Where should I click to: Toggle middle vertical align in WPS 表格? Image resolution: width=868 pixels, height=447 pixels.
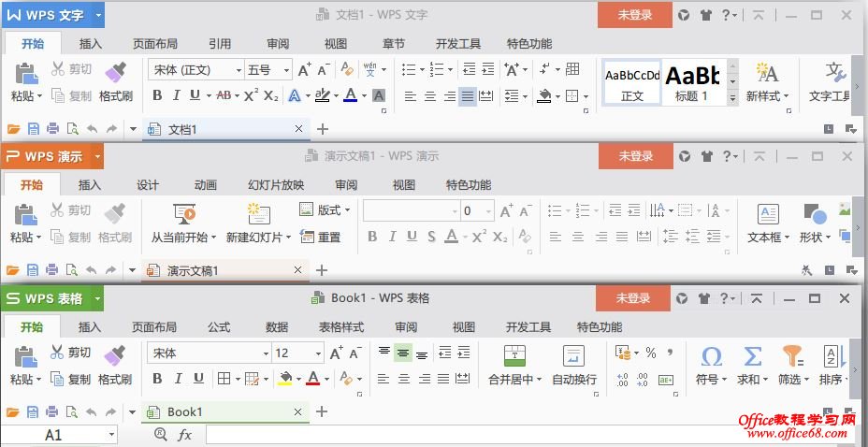click(x=403, y=353)
